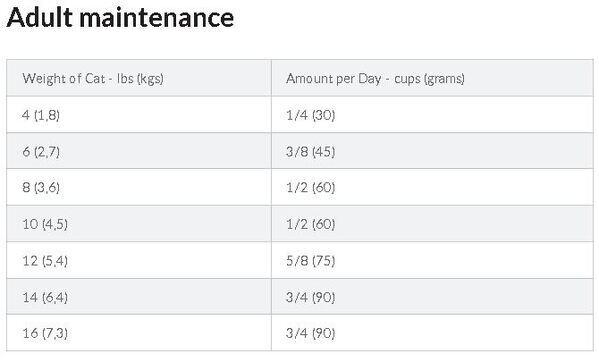Click the word 'maintenance' in the title
Screen dimensions: 599x362
pos(157,18)
